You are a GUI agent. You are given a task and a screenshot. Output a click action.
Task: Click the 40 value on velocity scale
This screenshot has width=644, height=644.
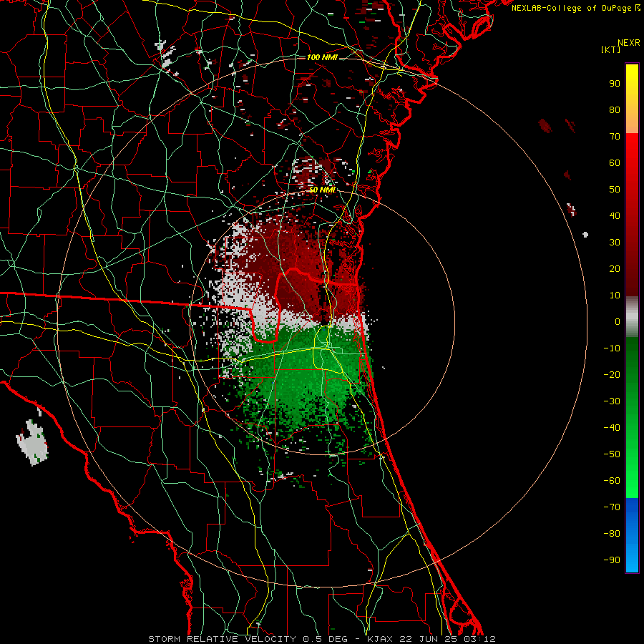point(615,216)
